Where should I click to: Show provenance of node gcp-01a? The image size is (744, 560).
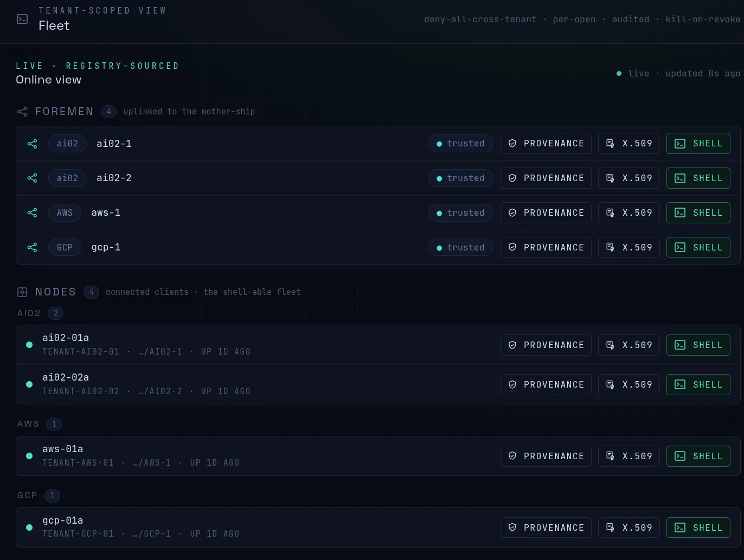point(546,528)
